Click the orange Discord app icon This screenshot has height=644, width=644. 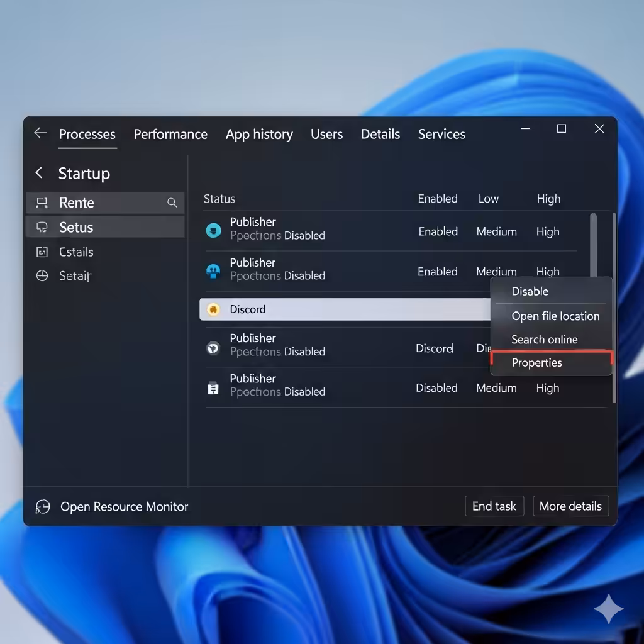click(x=213, y=309)
